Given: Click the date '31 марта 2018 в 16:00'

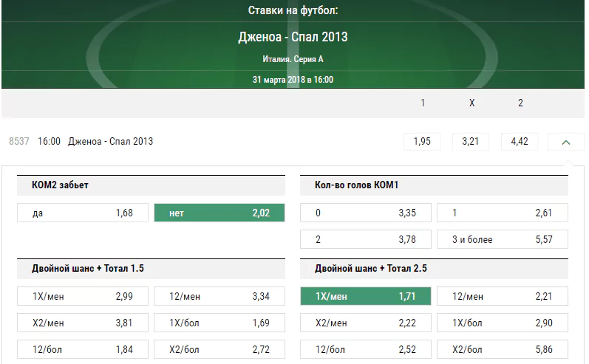Looking at the screenshot, I should pyautogui.click(x=293, y=80).
